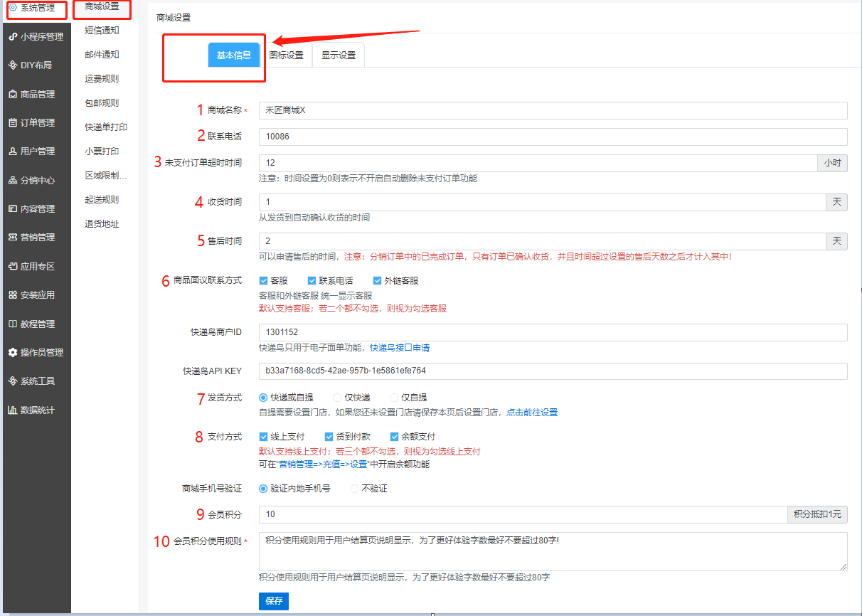Click the 会员积分使用规则 text area
The width and height of the screenshot is (862, 616).
coord(553,551)
